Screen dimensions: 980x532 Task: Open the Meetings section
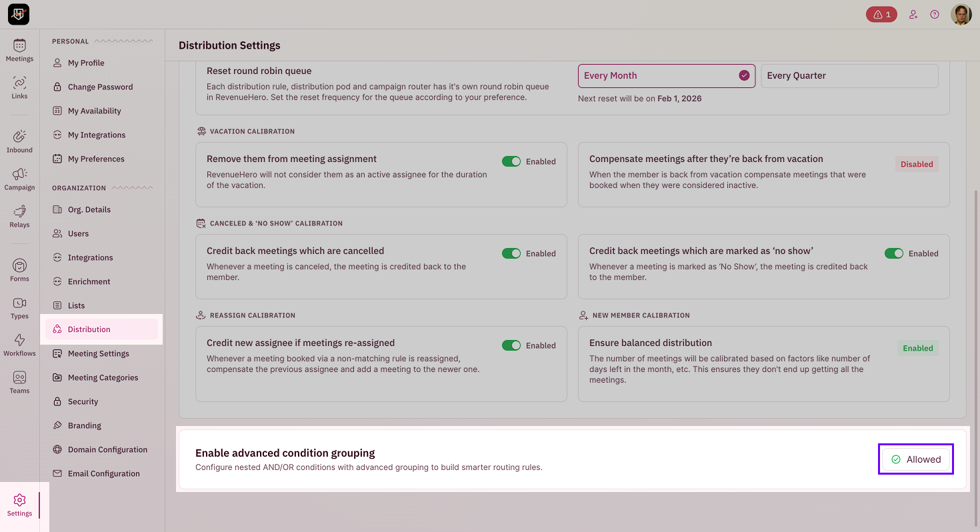(x=19, y=49)
